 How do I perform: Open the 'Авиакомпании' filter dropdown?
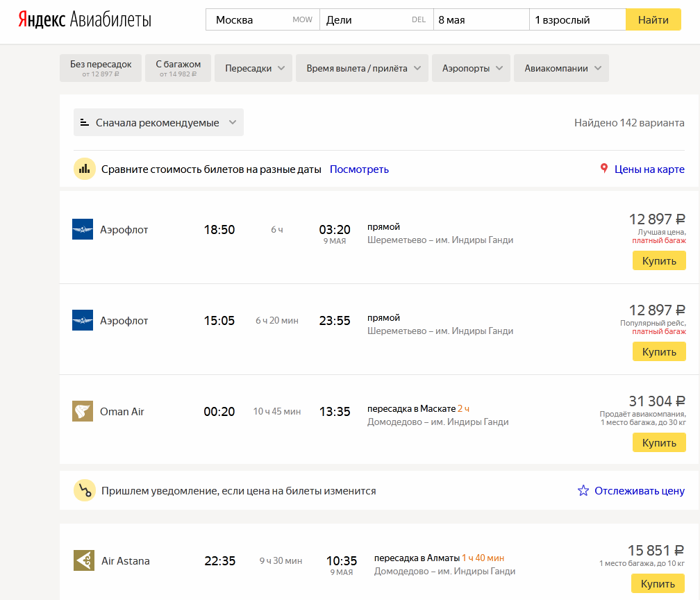(x=561, y=68)
